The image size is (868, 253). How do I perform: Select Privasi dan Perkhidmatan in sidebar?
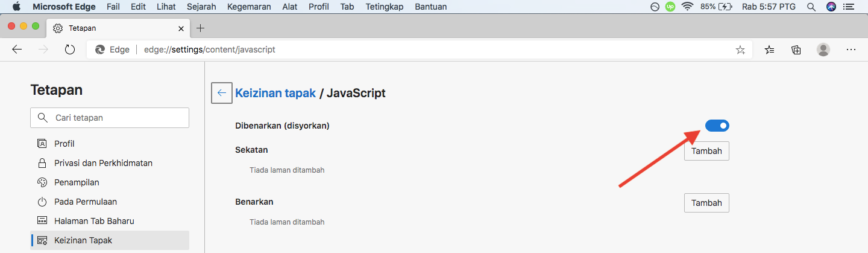point(103,163)
